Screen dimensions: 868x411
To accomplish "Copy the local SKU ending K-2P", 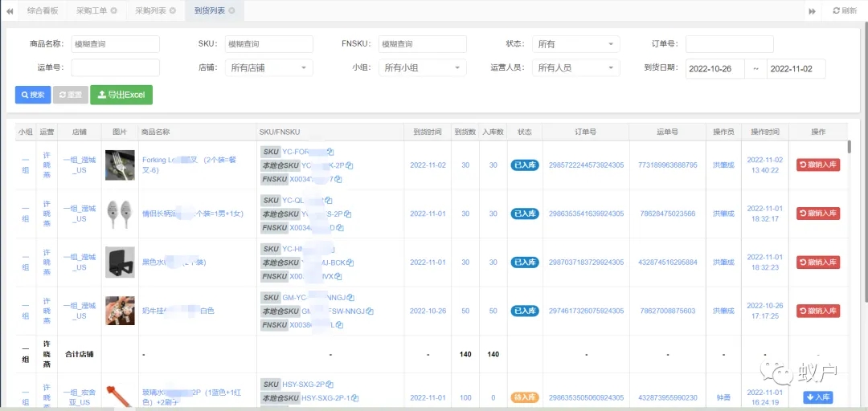I will [x=350, y=165].
